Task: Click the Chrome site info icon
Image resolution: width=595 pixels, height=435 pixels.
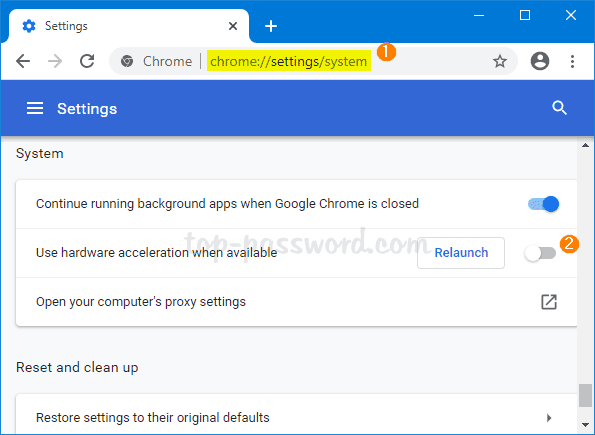Action: (127, 61)
